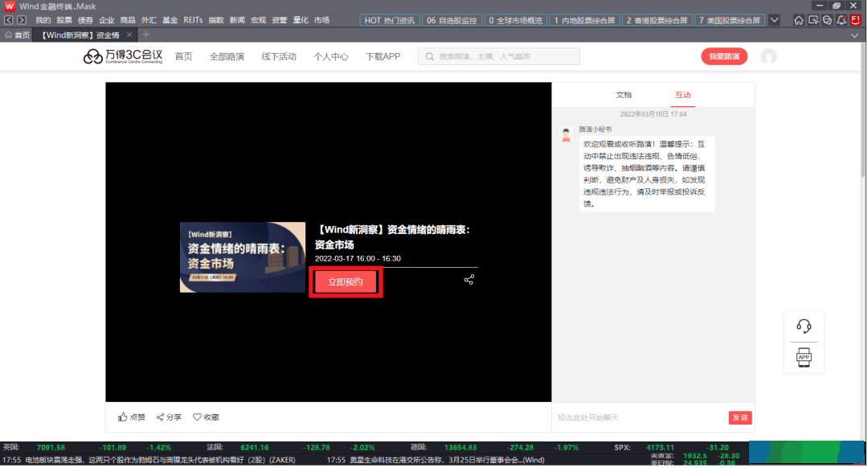Click the 17:55 电池板块震荡走强 news headline
The width and height of the screenshot is (868, 468).
[x=149, y=460]
